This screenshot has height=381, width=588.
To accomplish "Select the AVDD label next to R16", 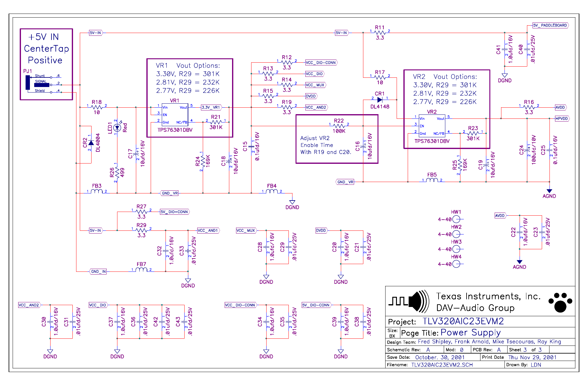I will (561, 107).
